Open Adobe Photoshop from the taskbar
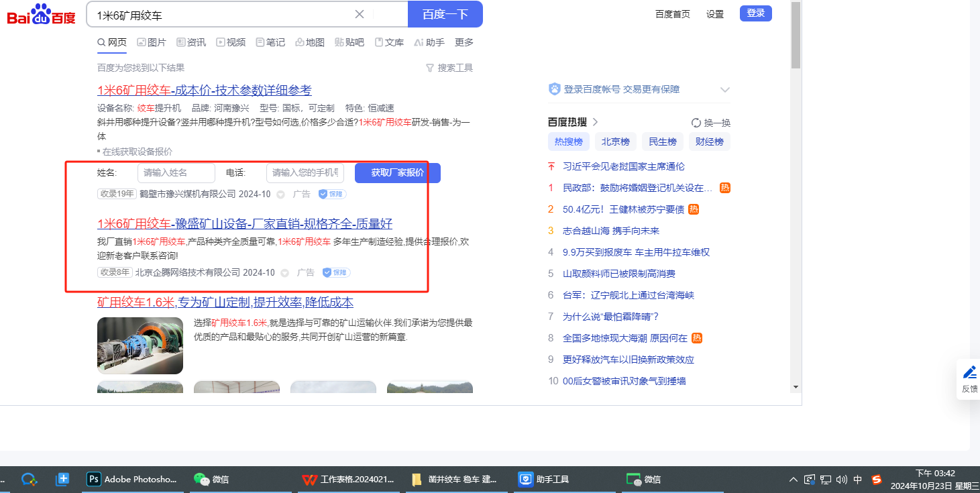The height and width of the screenshot is (493, 980). point(134,480)
